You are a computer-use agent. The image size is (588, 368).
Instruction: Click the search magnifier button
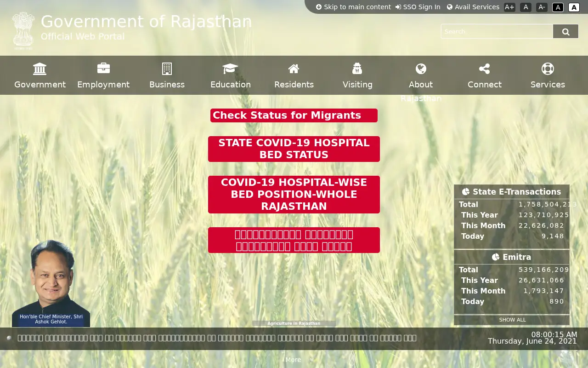(x=565, y=31)
